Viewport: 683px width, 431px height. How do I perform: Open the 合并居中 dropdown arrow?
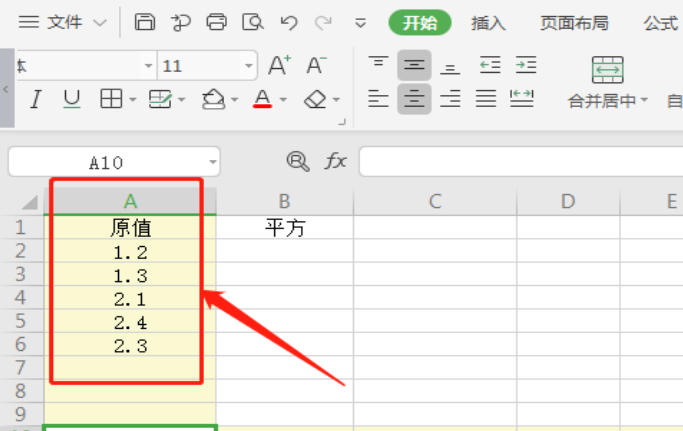point(644,101)
